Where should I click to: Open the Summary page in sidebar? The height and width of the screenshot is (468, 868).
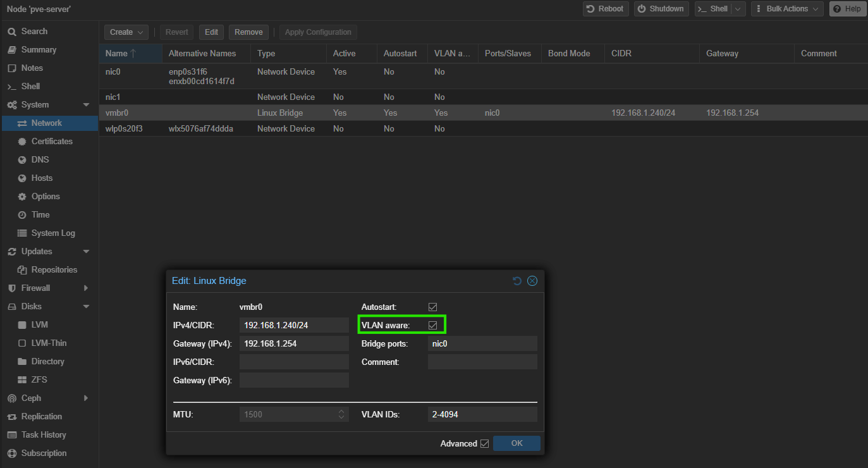[39, 49]
